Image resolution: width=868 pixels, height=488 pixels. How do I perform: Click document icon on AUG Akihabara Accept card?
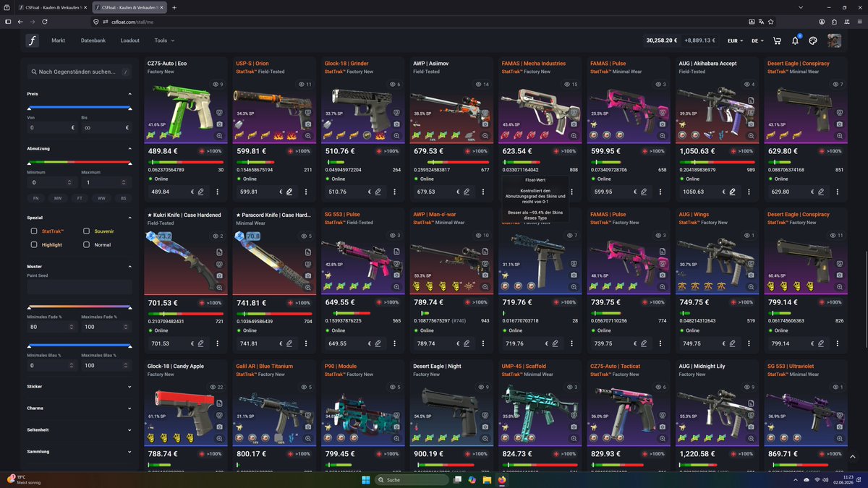pos(752,99)
